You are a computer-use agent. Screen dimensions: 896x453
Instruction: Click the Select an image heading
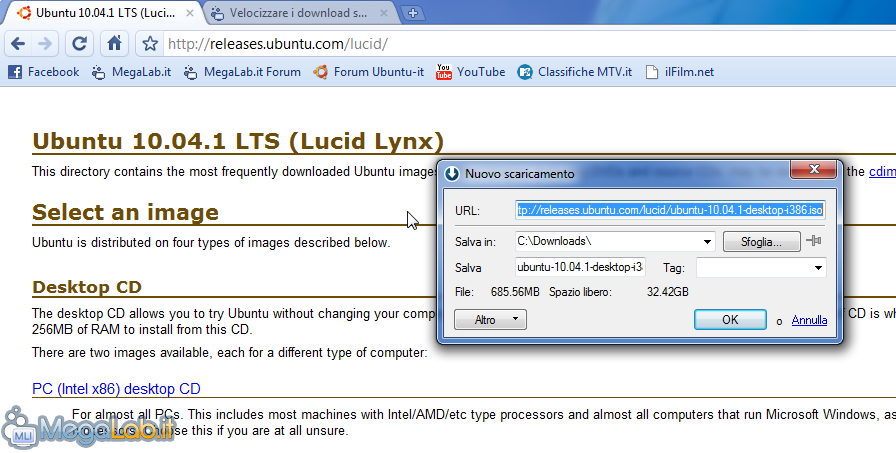125,212
